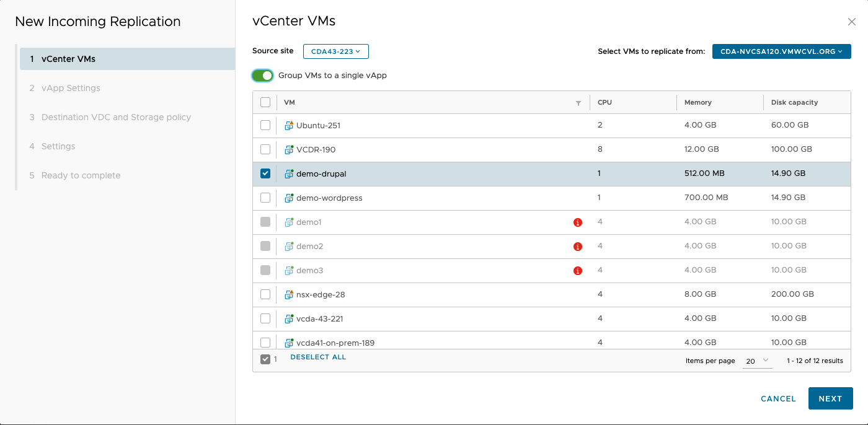Click the nsx-edge-28 VM icon

pyautogui.click(x=289, y=294)
